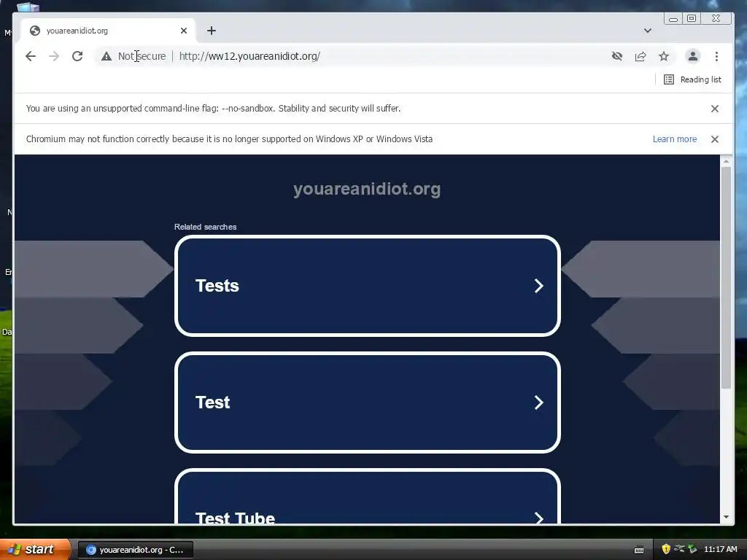The width and height of the screenshot is (747, 560).
Task: Click the safely remove hardware tray icon
Action: [x=692, y=549]
